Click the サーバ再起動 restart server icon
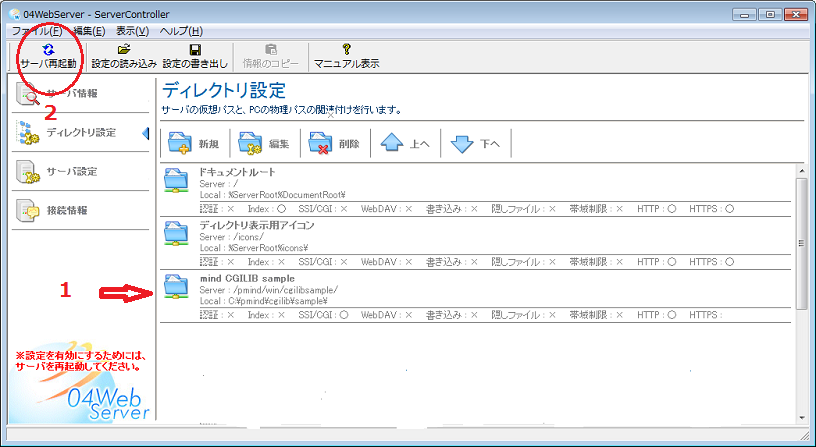 click(x=46, y=48)
